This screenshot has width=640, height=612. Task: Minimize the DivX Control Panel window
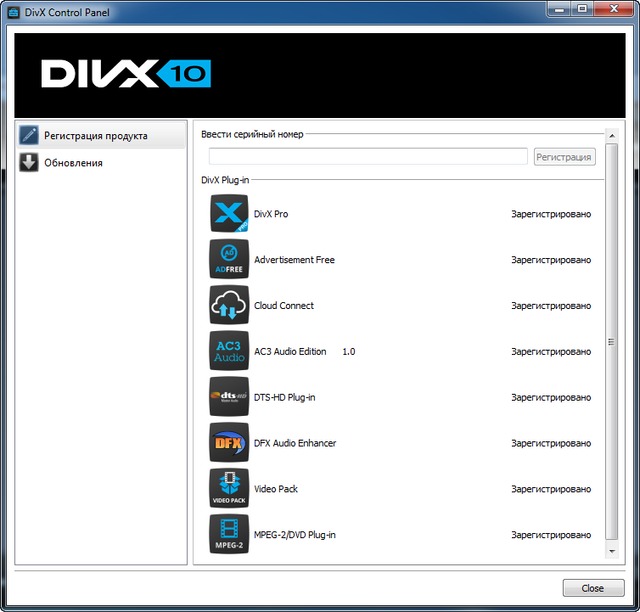tap(560, 9)
